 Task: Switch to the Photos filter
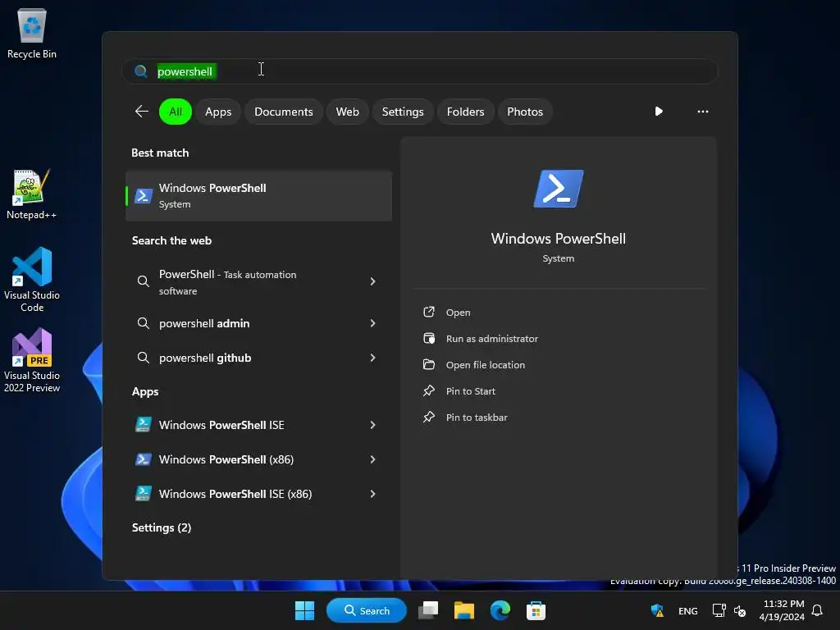click(525, 112)
